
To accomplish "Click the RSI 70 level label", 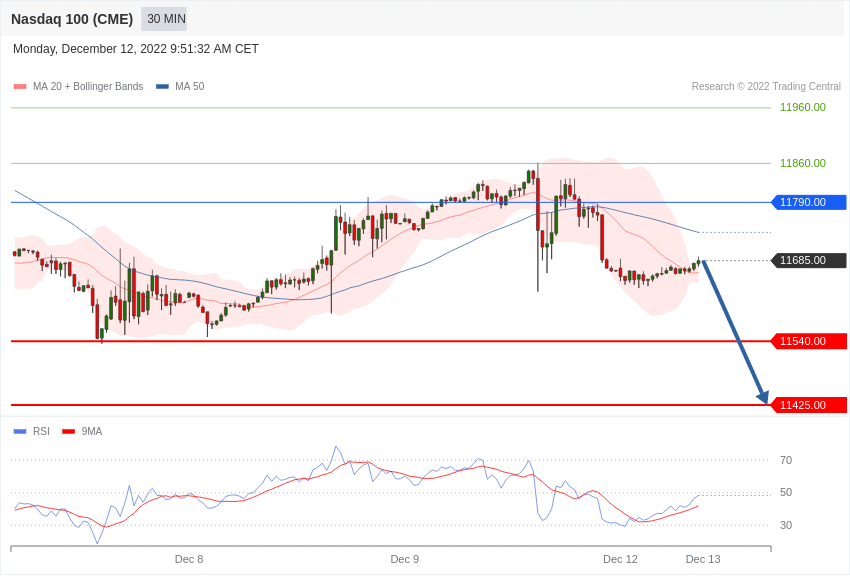I will [x=786, y=460].
